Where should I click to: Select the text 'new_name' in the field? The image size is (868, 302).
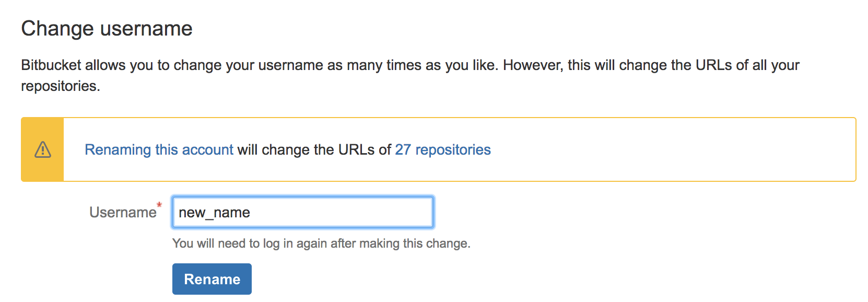(x=214, y=212)
